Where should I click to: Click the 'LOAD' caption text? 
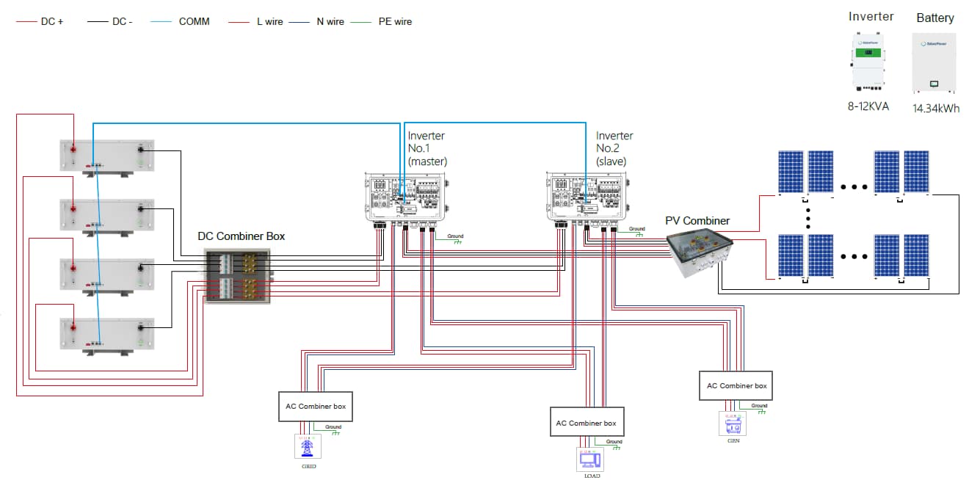pos(592,476)
